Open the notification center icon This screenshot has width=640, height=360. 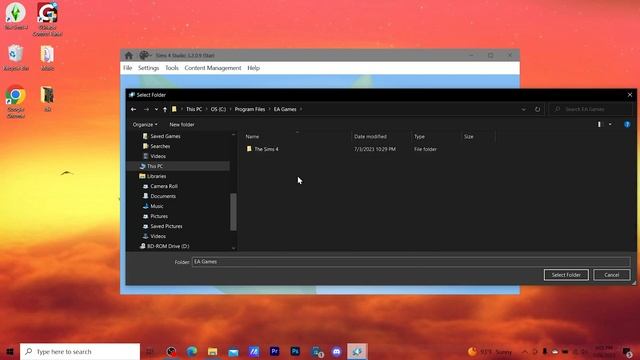tap(628, 351)
